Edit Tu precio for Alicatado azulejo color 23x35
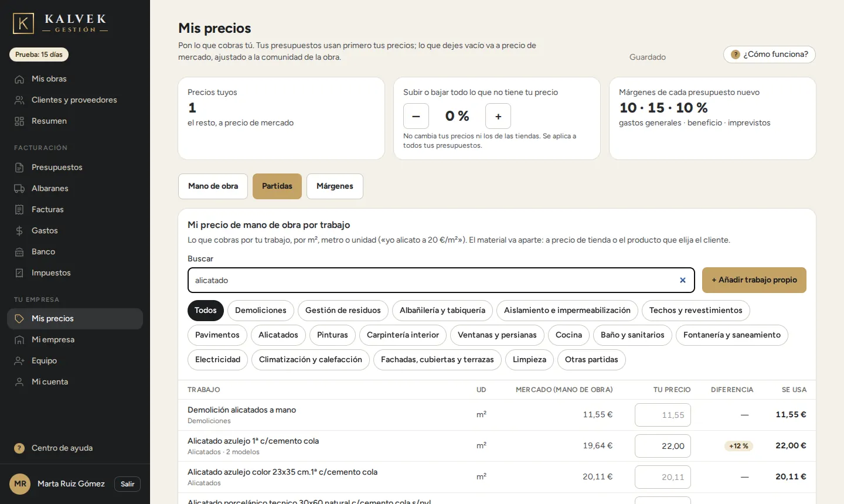Image resolution: width=844 pixels, height=504 pixels. pyautogui.click(x=663, y=477)
